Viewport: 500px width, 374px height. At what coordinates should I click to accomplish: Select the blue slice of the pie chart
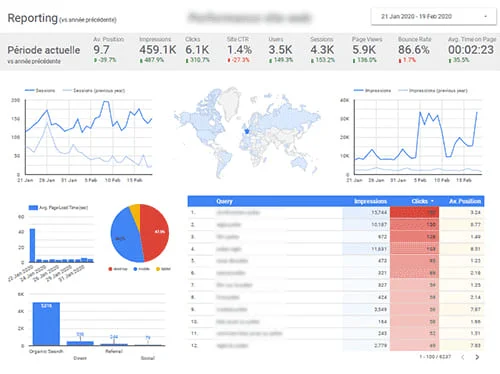tap(125, 237)
